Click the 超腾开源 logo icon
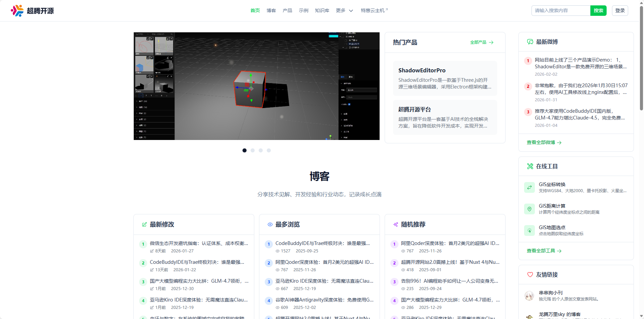 coord(17,10)
